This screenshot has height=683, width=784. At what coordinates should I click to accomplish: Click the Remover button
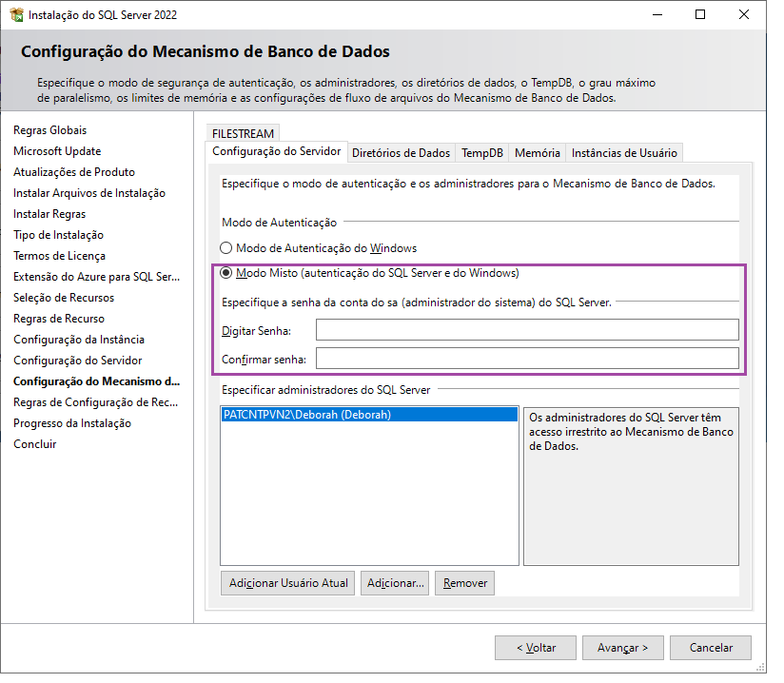[x=464, y=583]
